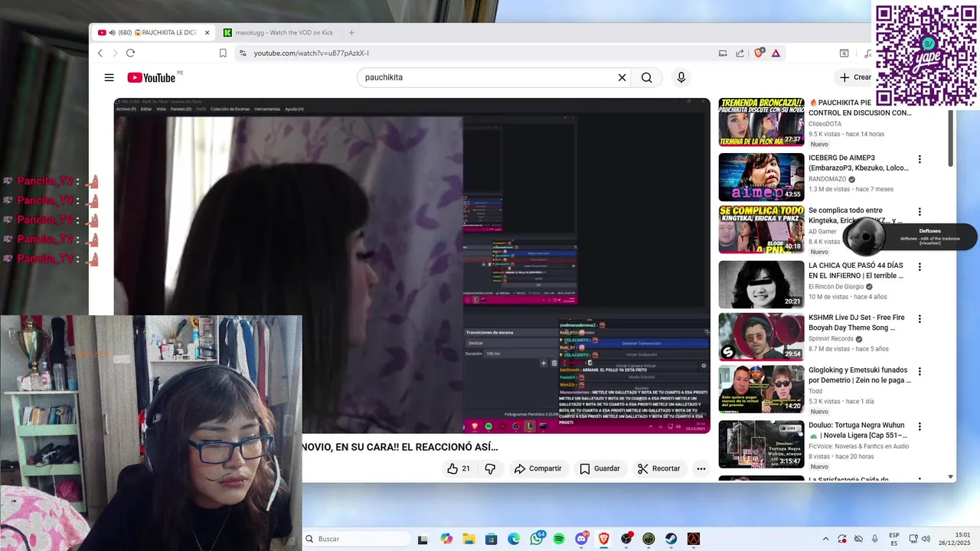The height and width of the screenshot is (551, 980).
Task: Open options for Douluo: Tortuga Negra video
Action: (920, 427)
